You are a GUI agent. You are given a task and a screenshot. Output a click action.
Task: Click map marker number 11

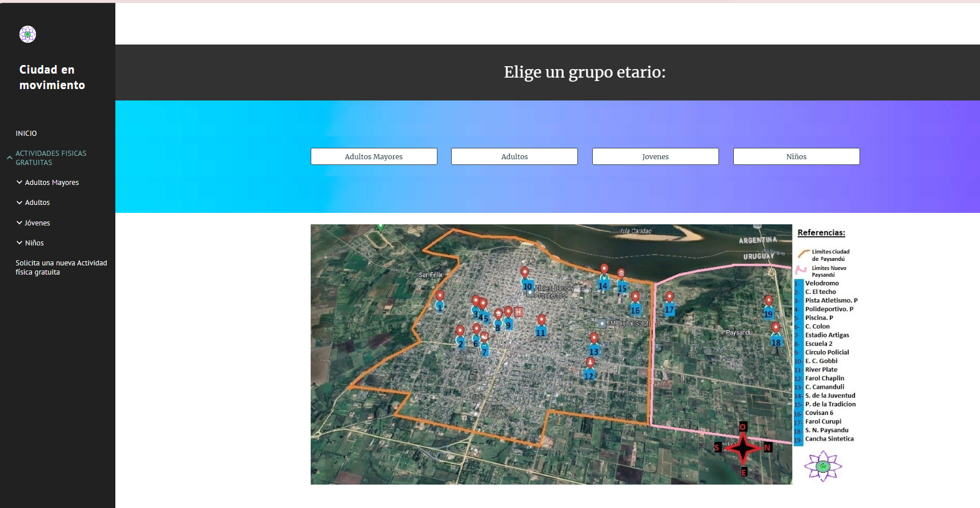[541, 320]
